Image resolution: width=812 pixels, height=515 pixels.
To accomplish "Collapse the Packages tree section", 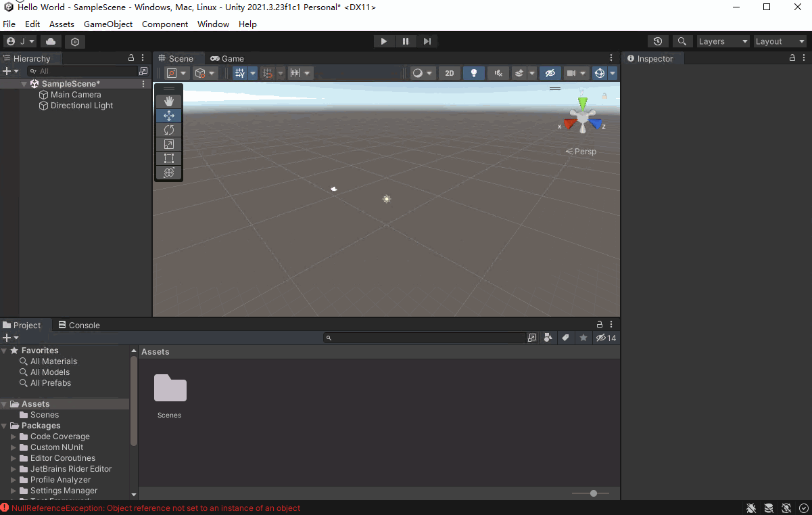I will pyautogui.click(x=4, y=426).
